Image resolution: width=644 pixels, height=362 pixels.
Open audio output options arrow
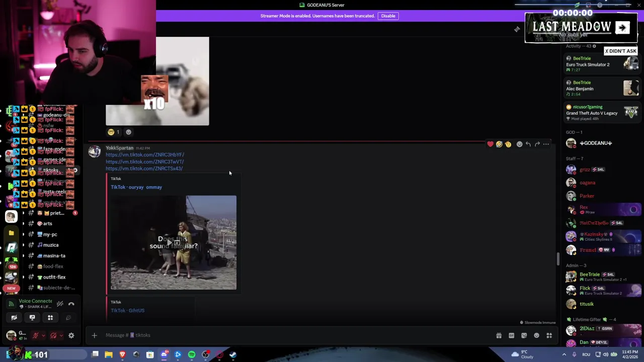(61, 335)
